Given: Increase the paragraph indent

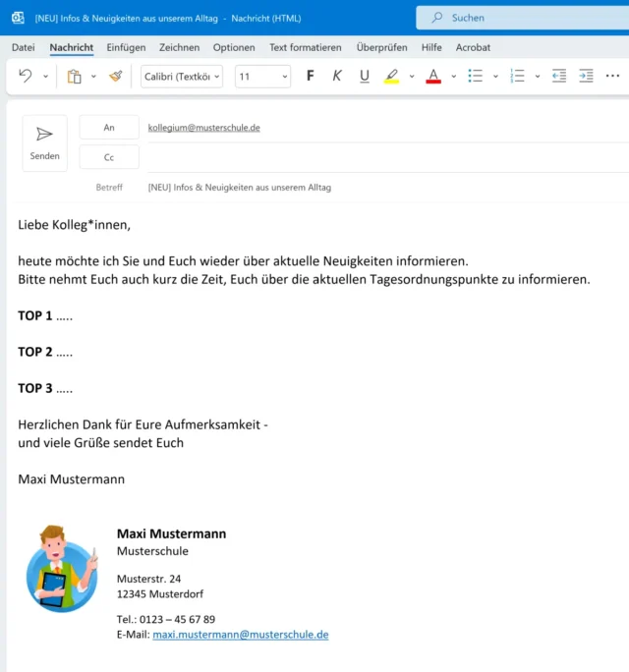Looking at the screenshot, I should click(x=586, y=76).
